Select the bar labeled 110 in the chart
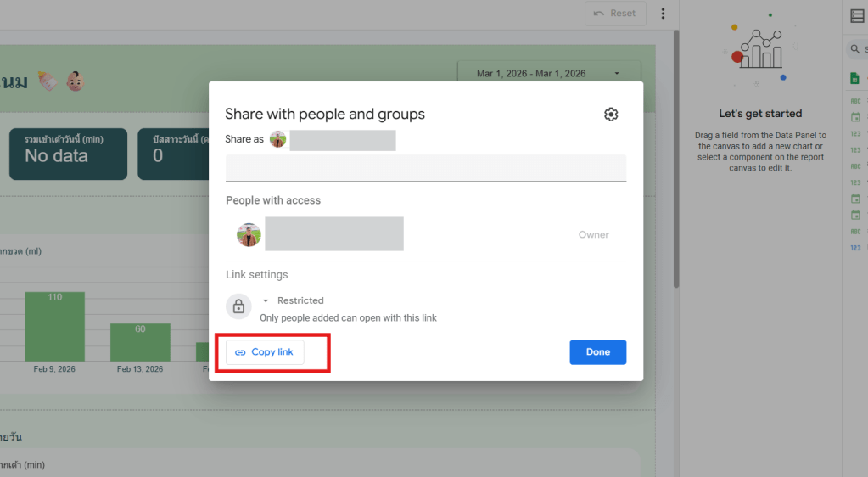Image resolution: width=868 pixels, height=477 pixels. 54,327
